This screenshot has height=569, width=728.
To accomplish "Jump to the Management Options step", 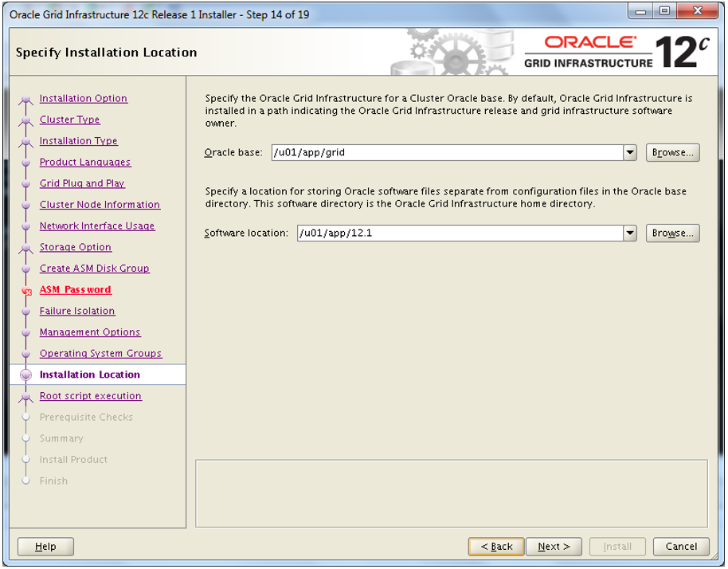I will point(90,332).
